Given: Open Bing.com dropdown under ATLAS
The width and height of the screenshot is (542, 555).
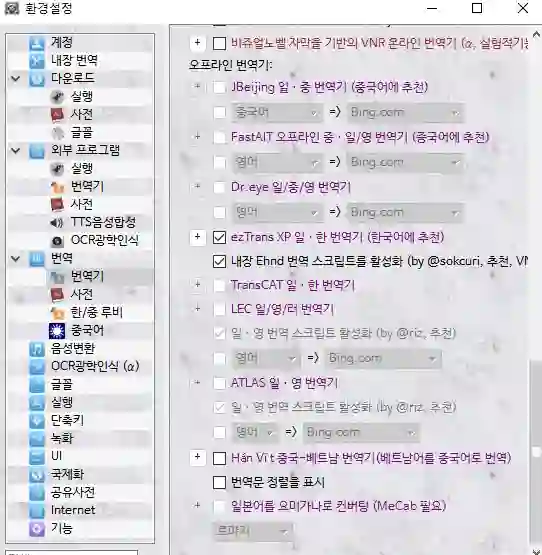Looking at the screenshot, I should point(361,433).
